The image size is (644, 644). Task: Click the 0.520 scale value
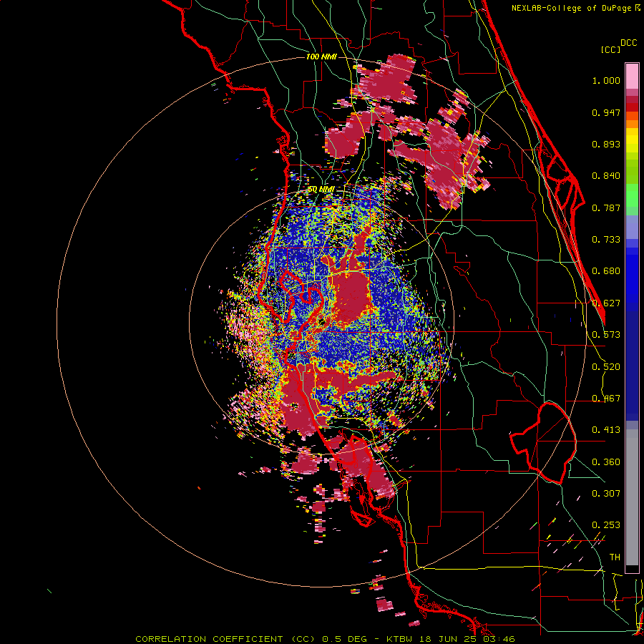[x=606, y=367]
